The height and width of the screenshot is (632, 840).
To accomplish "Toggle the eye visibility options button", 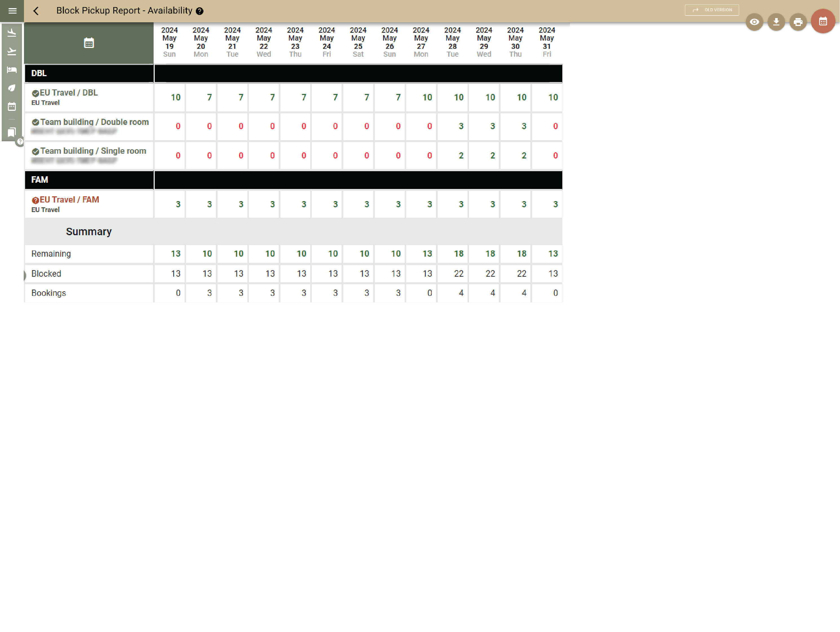I will [x=754, y=22].
